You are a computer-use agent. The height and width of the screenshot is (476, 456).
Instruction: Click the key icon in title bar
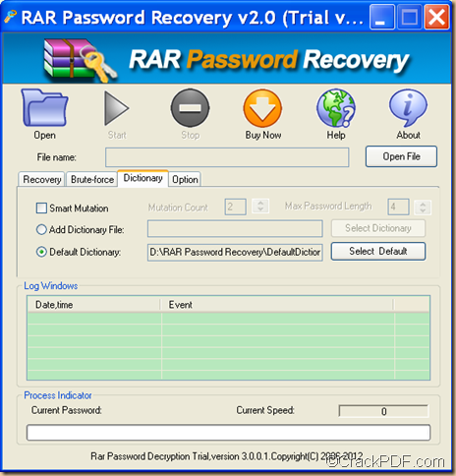(10, 17)
